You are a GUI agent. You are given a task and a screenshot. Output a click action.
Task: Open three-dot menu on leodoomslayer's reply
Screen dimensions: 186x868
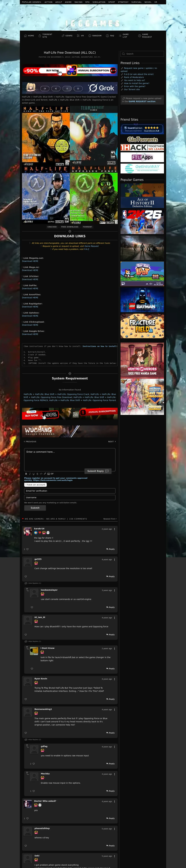114,590
